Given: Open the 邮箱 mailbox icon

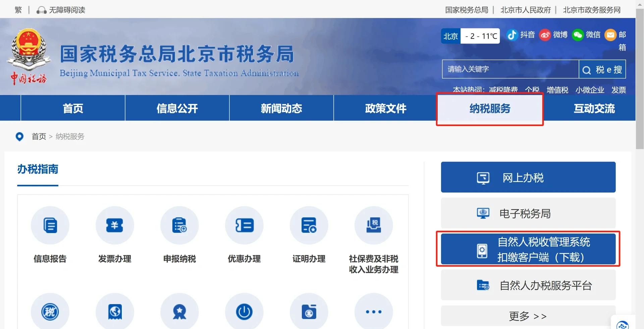Looking at the screenshot, I should coord(610,35).
